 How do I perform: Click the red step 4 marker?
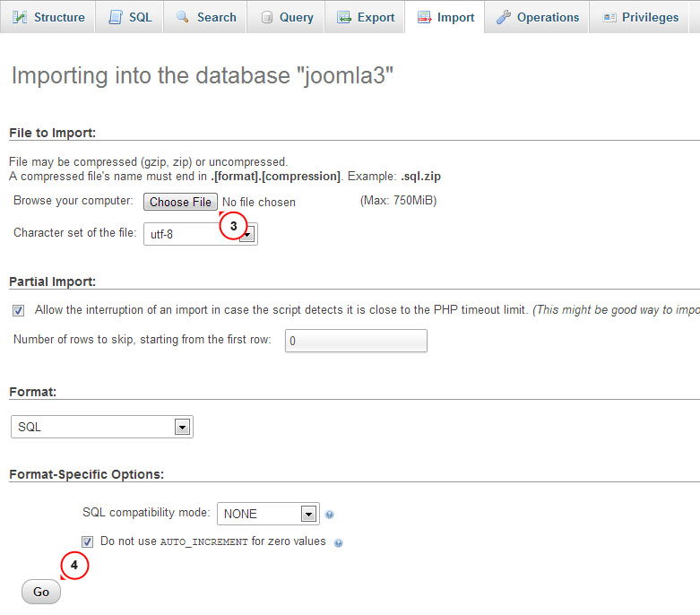(x=75, y=566)
